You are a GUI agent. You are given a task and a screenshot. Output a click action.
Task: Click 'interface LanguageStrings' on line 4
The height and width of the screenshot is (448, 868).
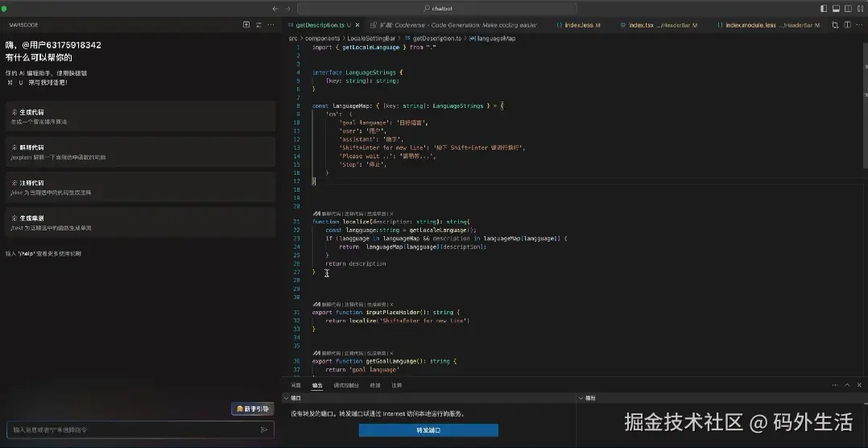[353, 73]
